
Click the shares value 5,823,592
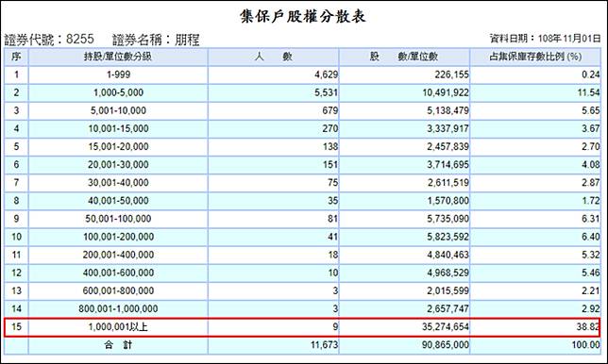(448, 237)
